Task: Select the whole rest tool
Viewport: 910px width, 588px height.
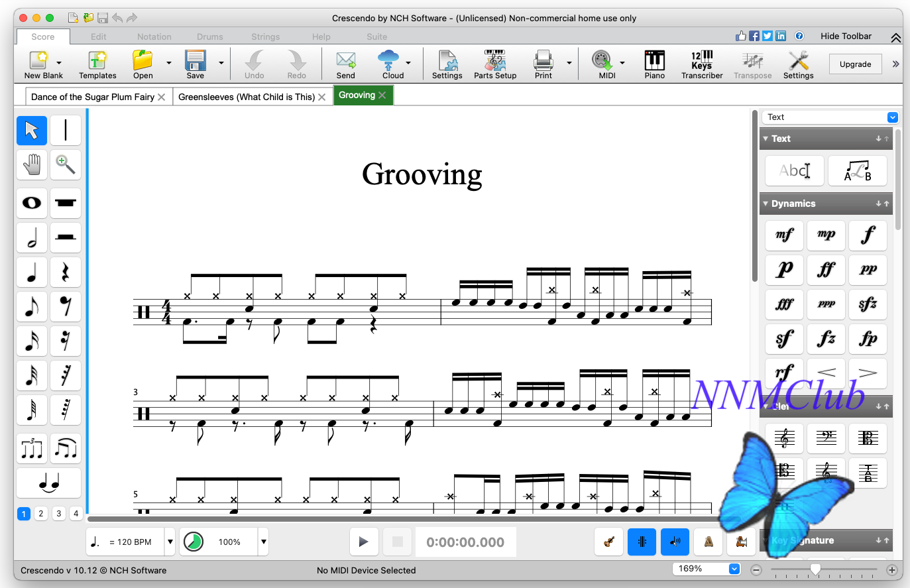Action: point(66,203)
